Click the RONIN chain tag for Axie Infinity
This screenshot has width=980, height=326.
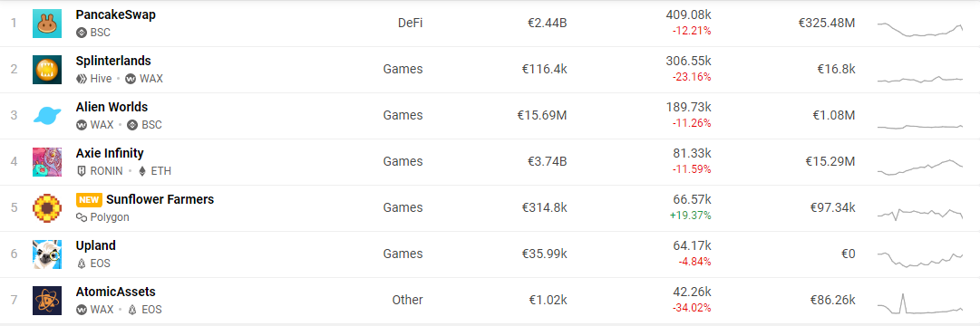(99, 171)
